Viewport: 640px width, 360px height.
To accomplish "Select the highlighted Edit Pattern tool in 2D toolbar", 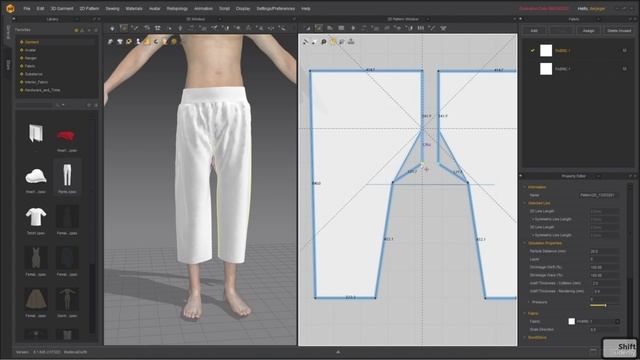I will coord(319,28).
